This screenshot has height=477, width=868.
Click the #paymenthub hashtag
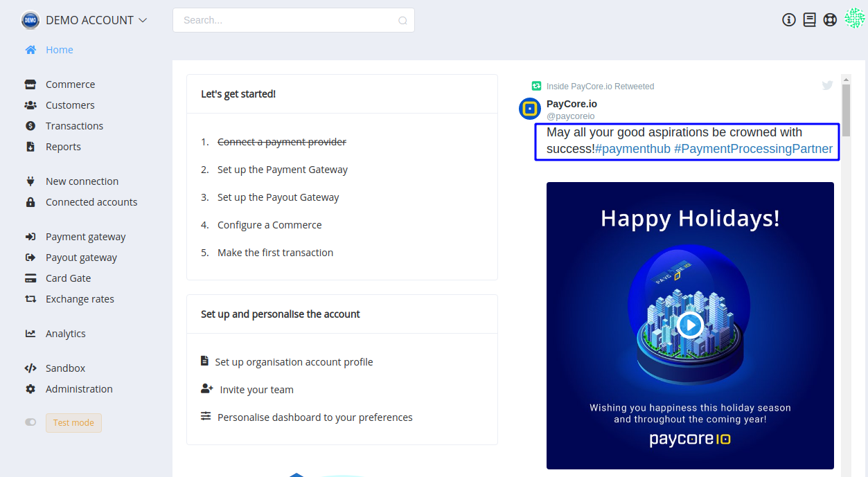(633, 149)
